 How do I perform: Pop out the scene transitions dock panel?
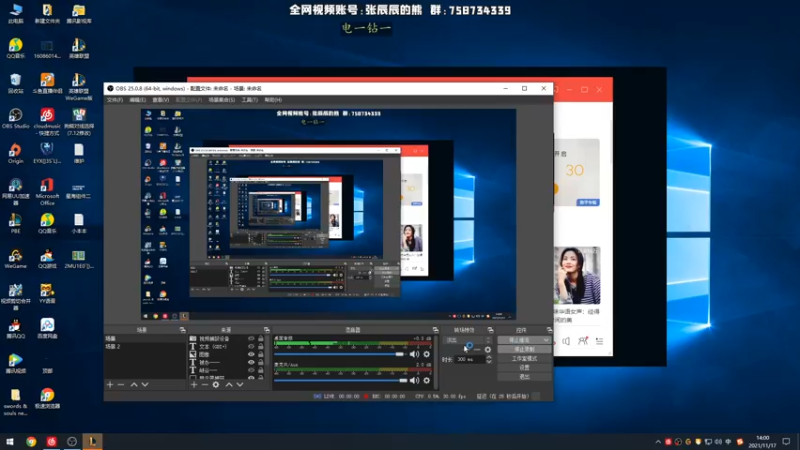click(490, 330)
